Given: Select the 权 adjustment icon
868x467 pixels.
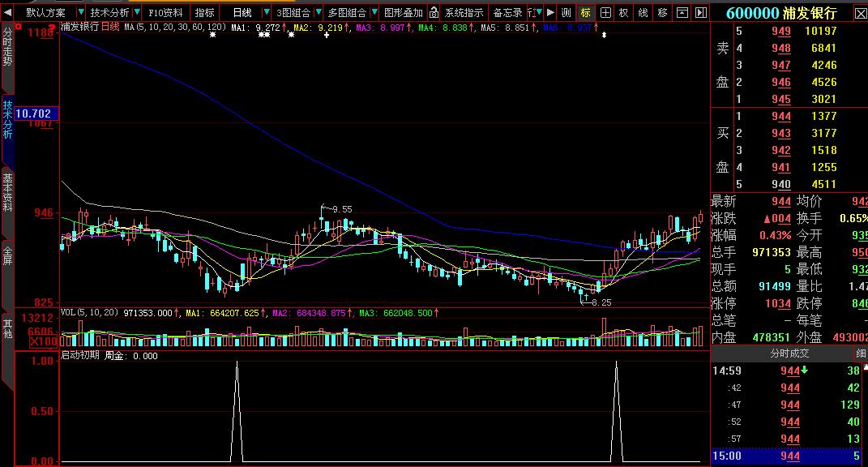Looking at the screenshot, I should (623, 12).
